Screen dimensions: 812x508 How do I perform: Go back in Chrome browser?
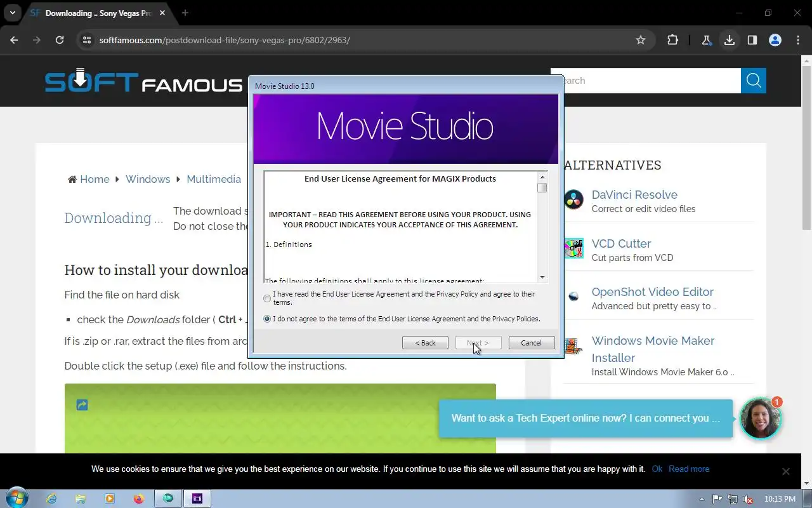[x=14, y=40]
